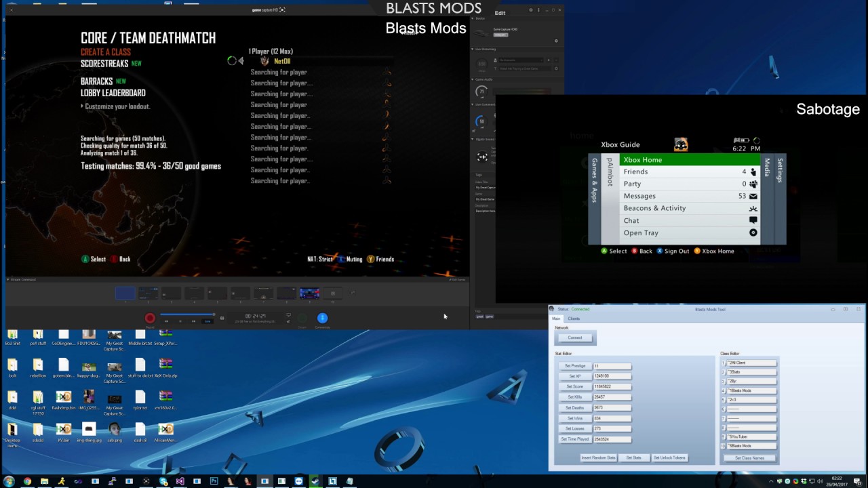
Task: Click the Set Time Played button
Action: [575, 440]
